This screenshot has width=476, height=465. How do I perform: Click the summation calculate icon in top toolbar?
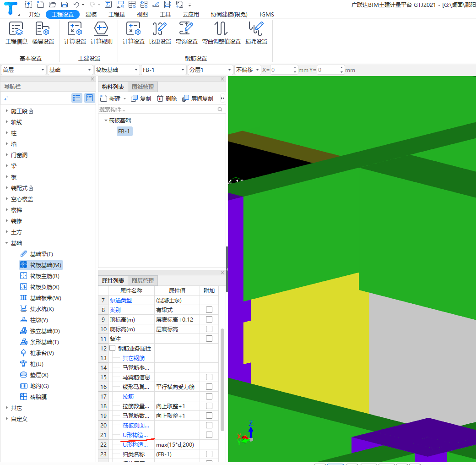click(108, 5)
